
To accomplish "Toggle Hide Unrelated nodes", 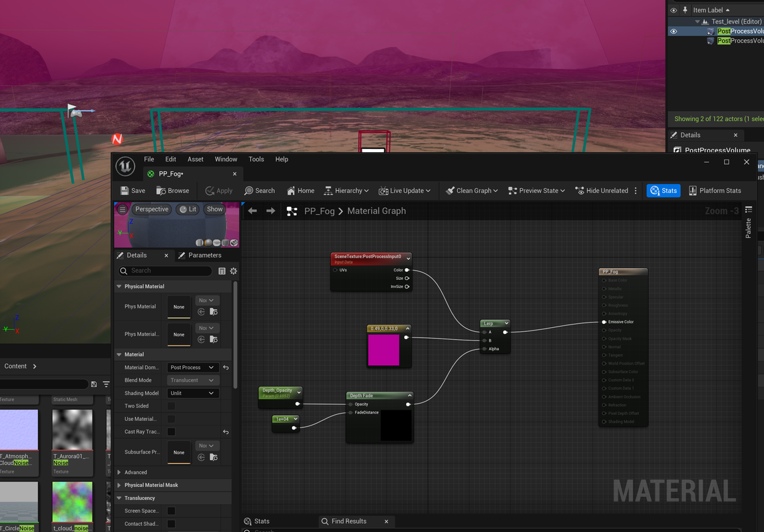I will coord(602,191).
